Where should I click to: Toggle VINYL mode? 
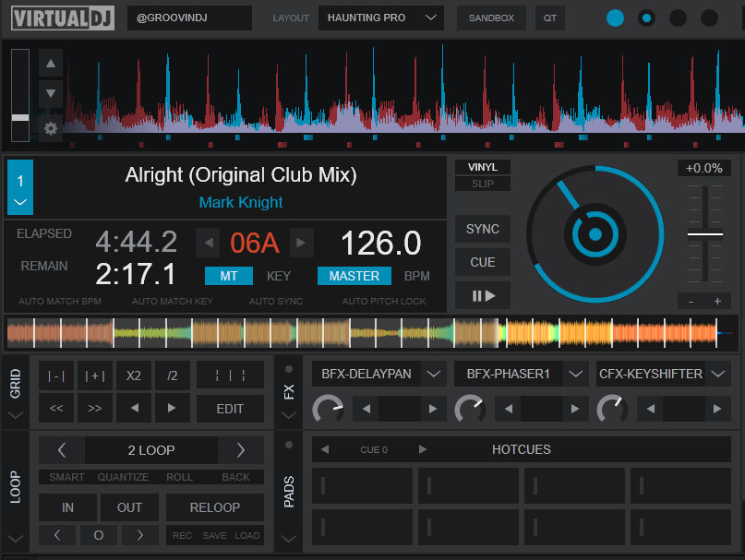click(x=482, y=166)
